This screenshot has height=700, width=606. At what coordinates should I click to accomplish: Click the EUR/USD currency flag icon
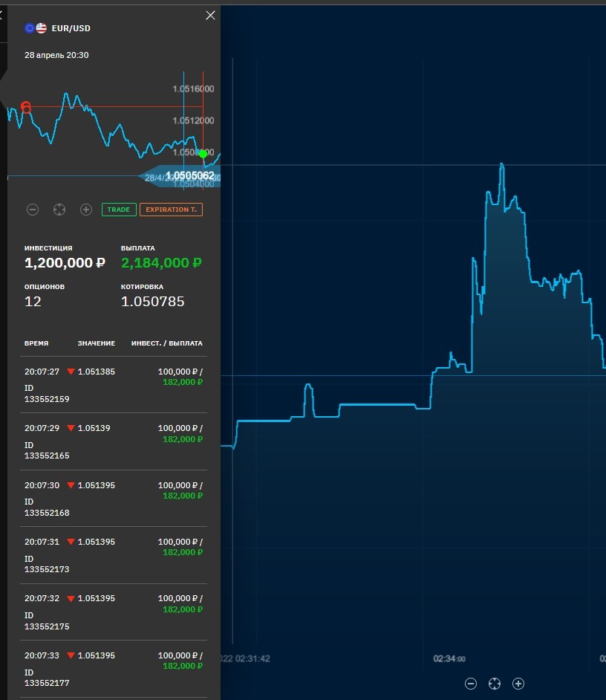[x=36, y=28]
